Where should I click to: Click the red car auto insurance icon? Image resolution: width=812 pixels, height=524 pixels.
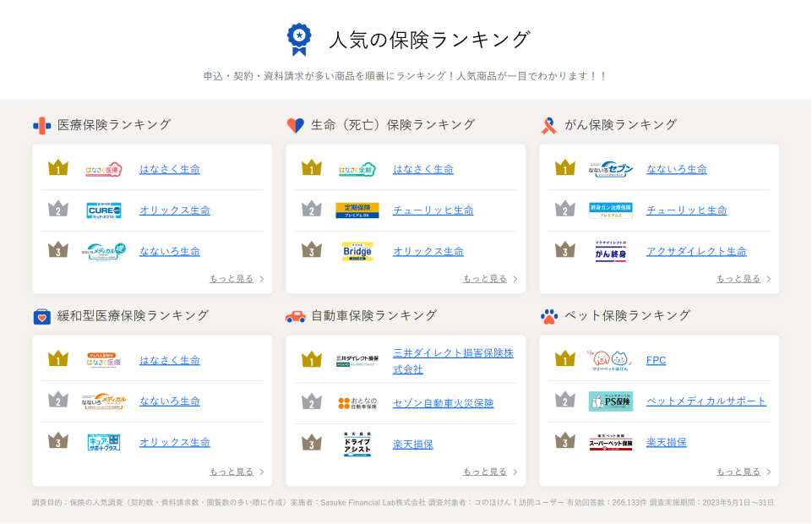coord(295,316)
